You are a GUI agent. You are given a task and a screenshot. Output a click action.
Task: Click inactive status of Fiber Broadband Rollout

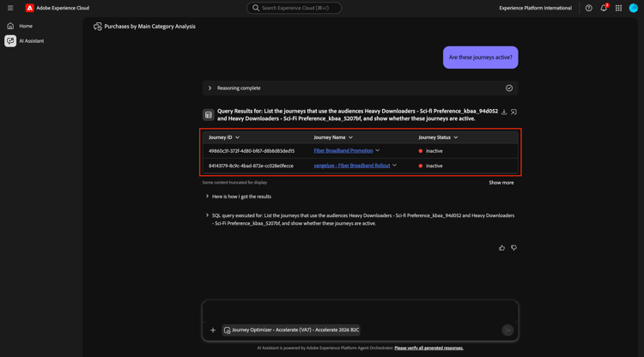(x=430, y=166)
